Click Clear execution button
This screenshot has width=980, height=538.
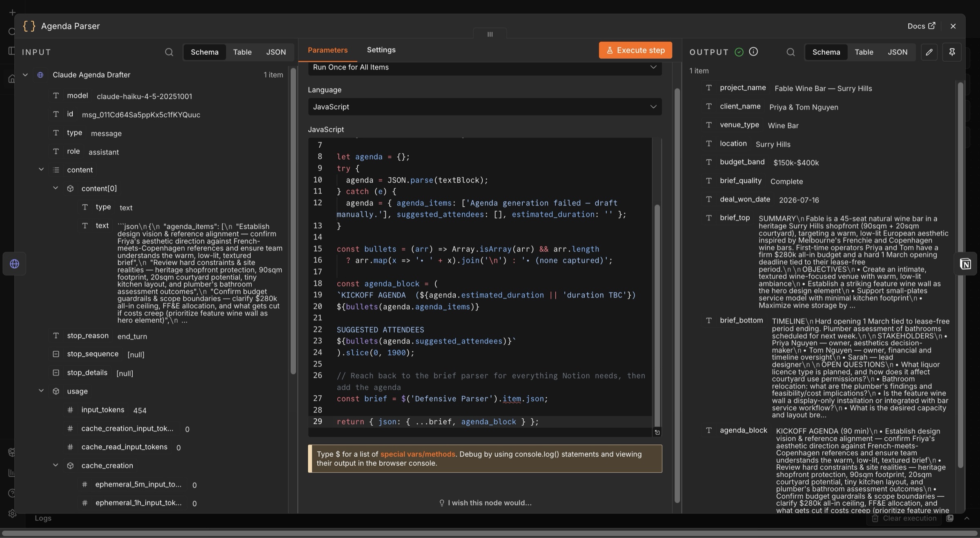pos(904,518)
